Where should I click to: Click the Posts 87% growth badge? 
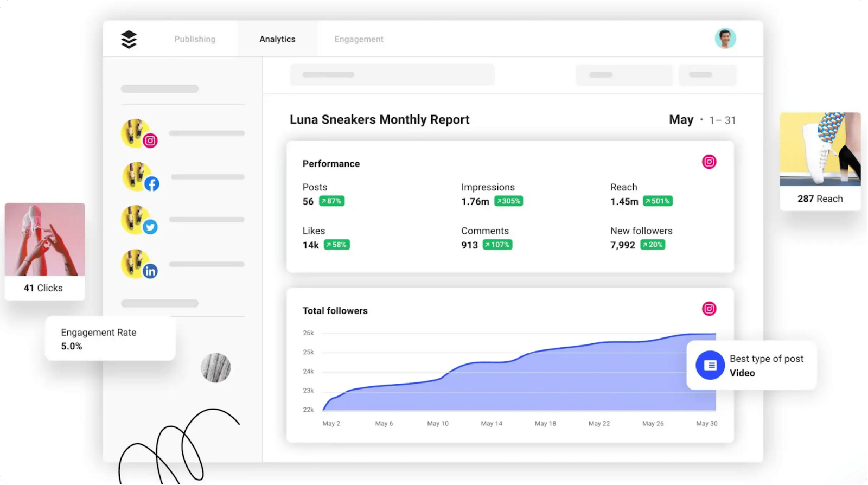point(331,201)
